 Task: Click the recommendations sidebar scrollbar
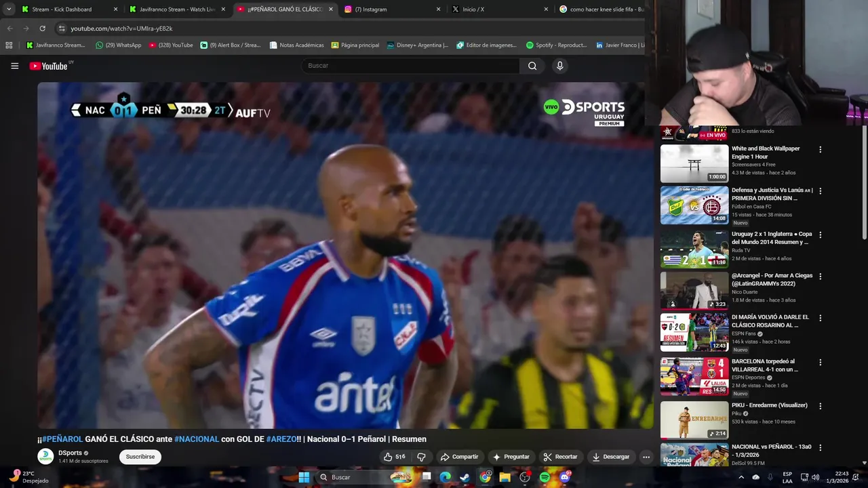pyautogui.click(x=864, y=183)
